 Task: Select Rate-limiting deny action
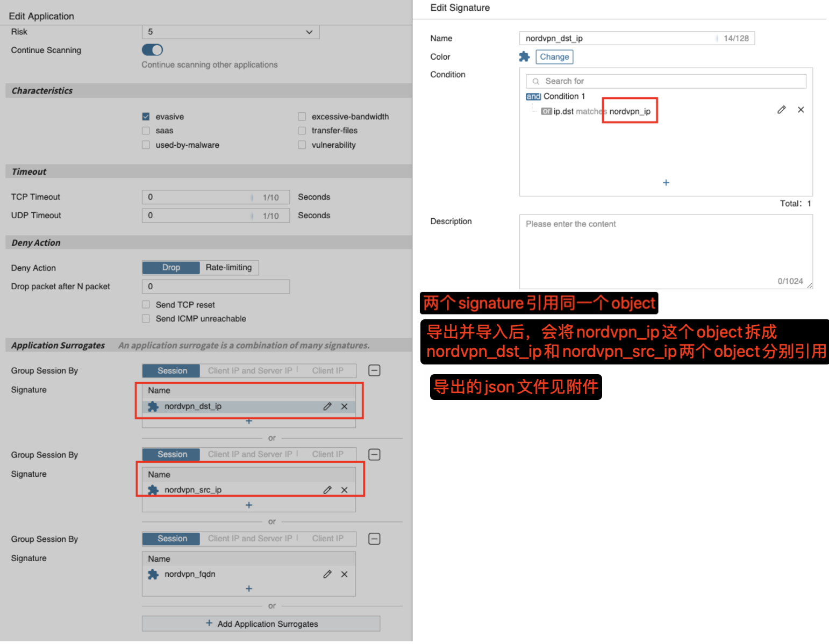click(x=228, y=268)
